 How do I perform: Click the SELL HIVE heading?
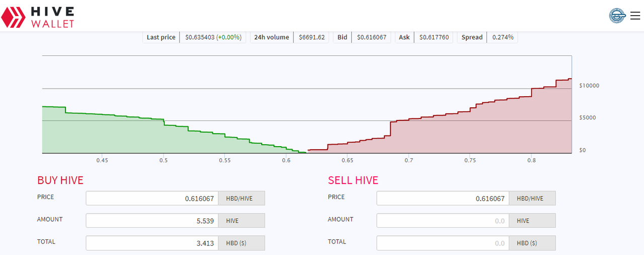pyautogui.click(x=353, y=180)
